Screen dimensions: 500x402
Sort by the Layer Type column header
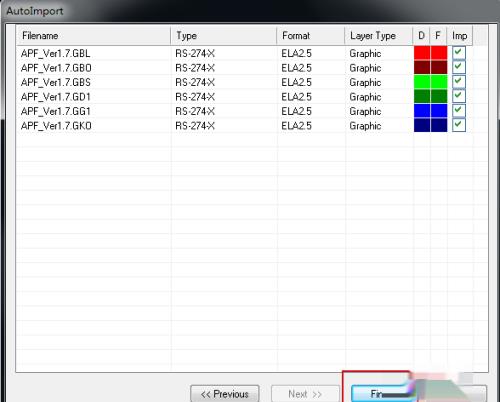point(379,36)
